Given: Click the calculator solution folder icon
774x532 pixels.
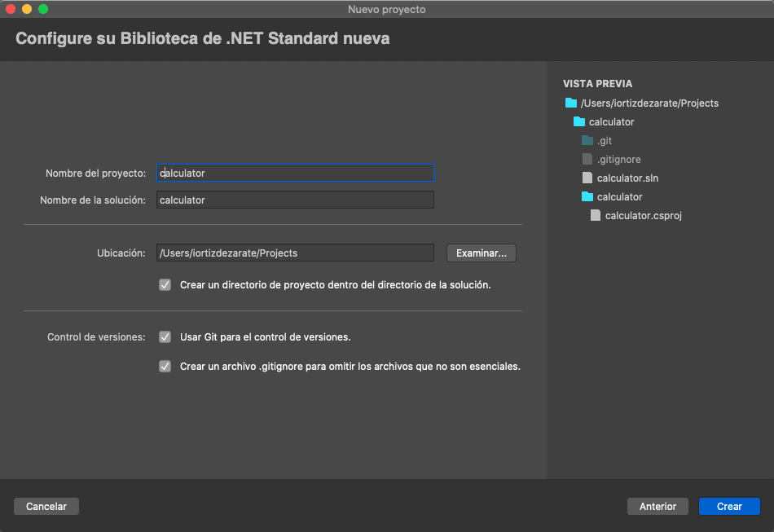Looking at the screenshot, I should coord(579,122).
